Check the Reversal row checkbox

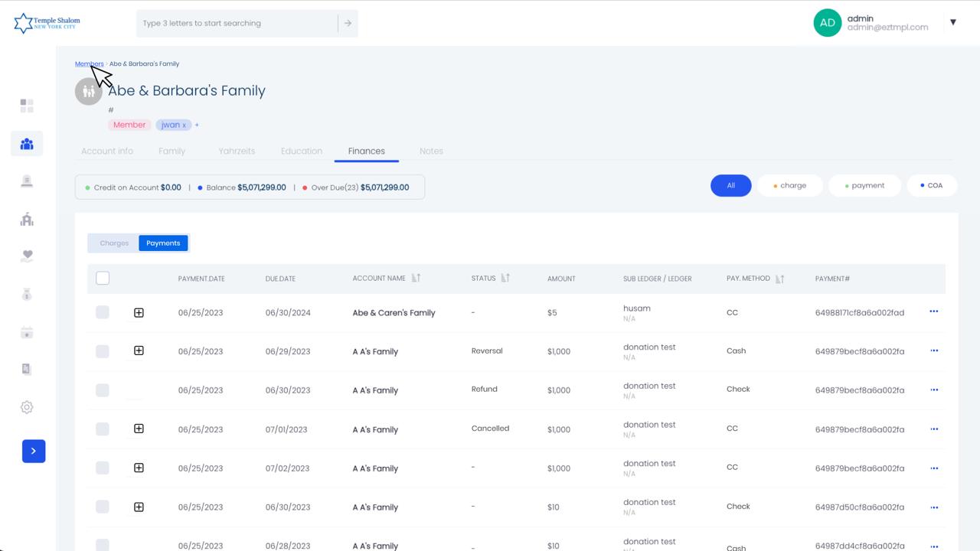[x=103, y=351]
